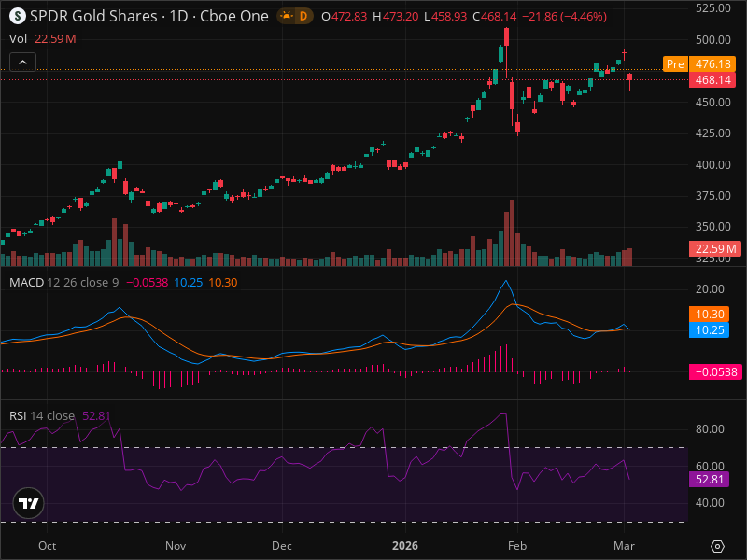Click the orange 10.30 signal label
747x560 pixels.
tap(710, 314)
